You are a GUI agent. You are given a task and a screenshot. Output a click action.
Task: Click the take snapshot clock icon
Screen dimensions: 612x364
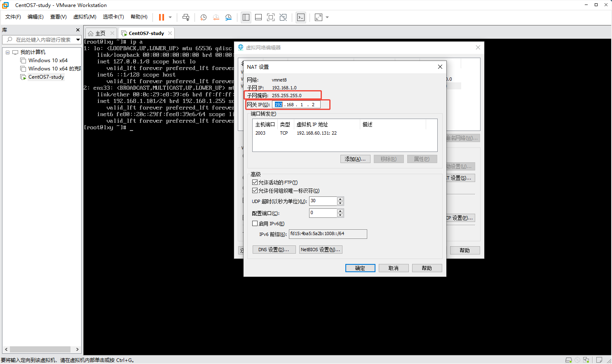pyautogui.click(x=204, y=17)
